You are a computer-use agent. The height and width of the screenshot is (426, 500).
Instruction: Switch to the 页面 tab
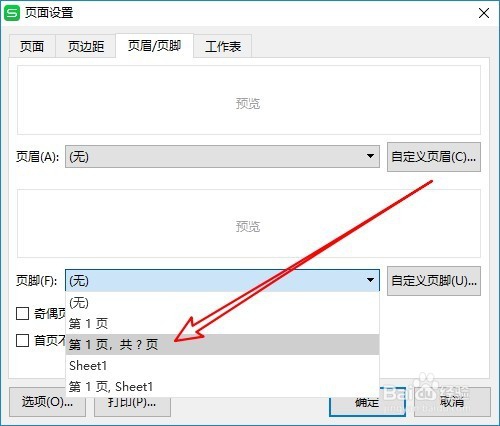[32, 46]
